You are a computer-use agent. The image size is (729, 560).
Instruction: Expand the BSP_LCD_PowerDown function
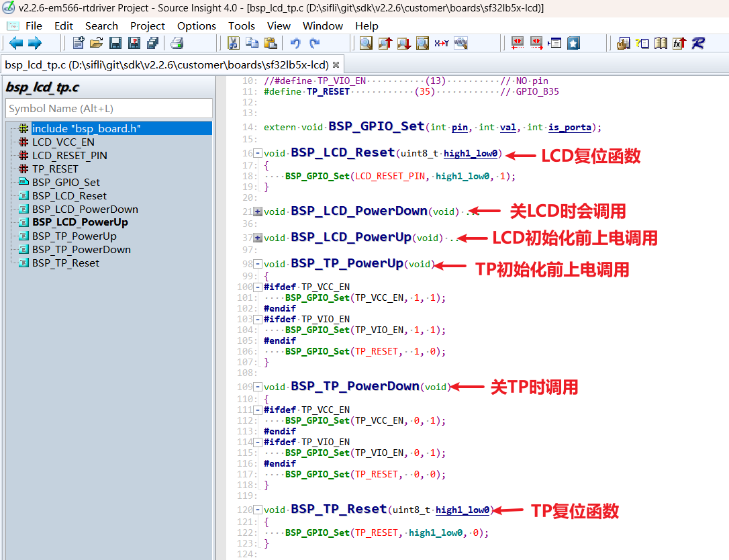click(258, 212)
